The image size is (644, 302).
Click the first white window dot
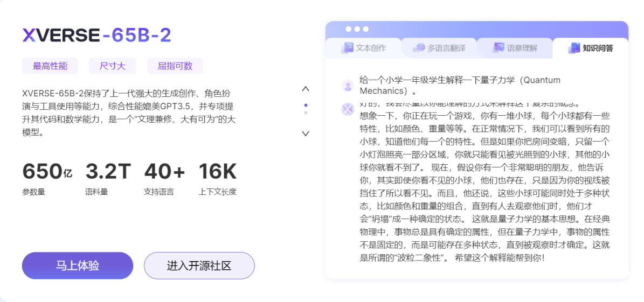point(348,29)
